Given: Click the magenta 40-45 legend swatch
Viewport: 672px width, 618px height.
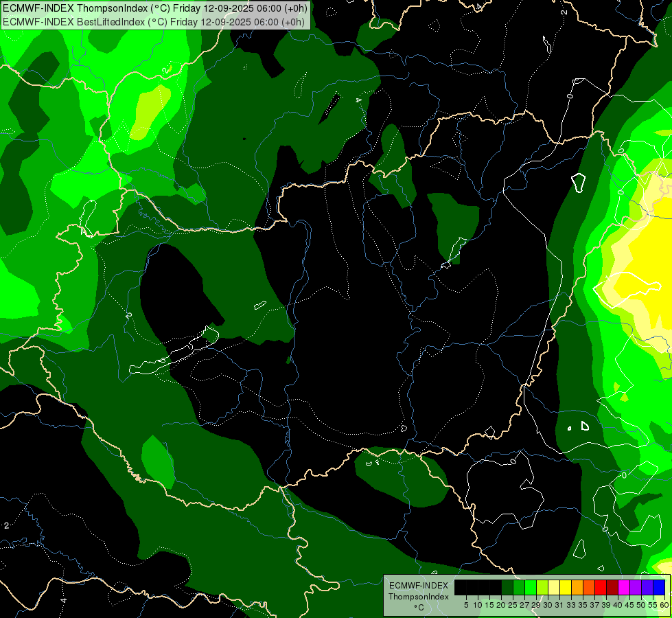Looking at the screenshot, I should click(x=624, y=587).
